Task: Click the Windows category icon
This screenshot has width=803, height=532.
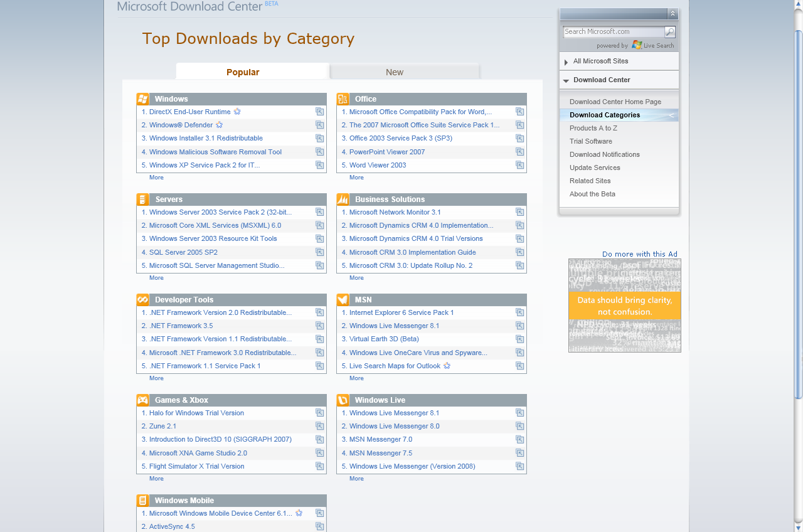Action: [x=142, y=99]
